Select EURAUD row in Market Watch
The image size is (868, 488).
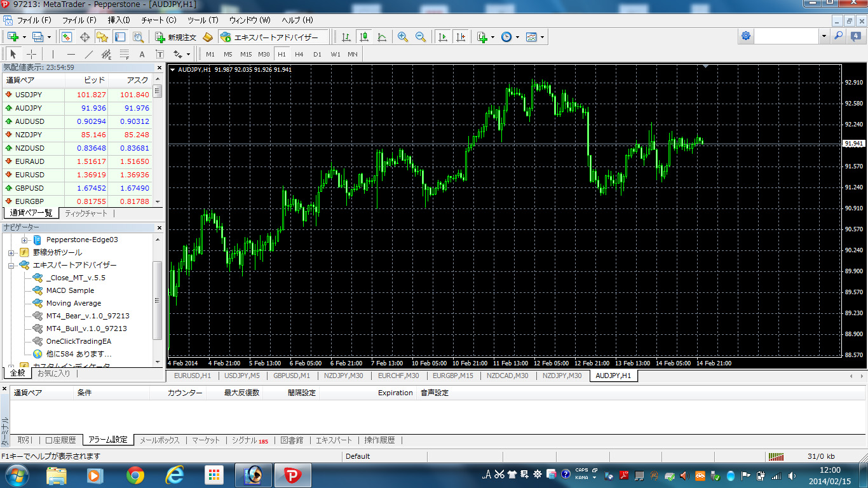click(x=76, y=161)
